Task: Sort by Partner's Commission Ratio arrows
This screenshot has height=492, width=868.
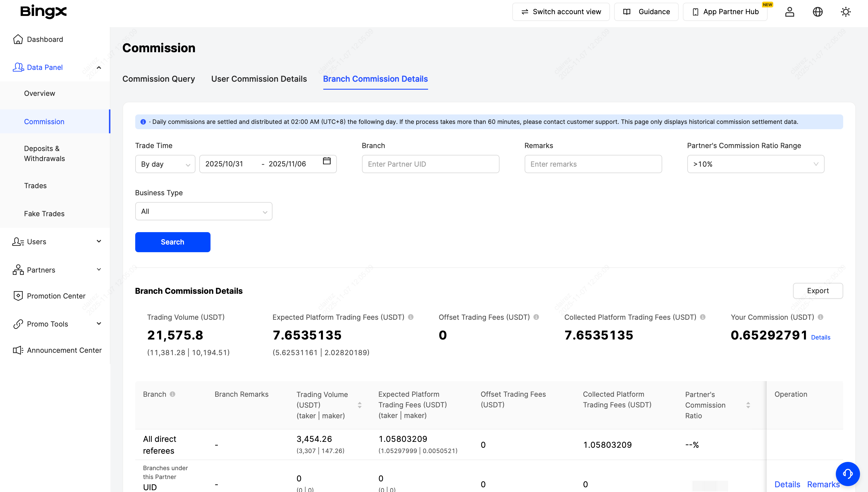Action: [748, 405]
